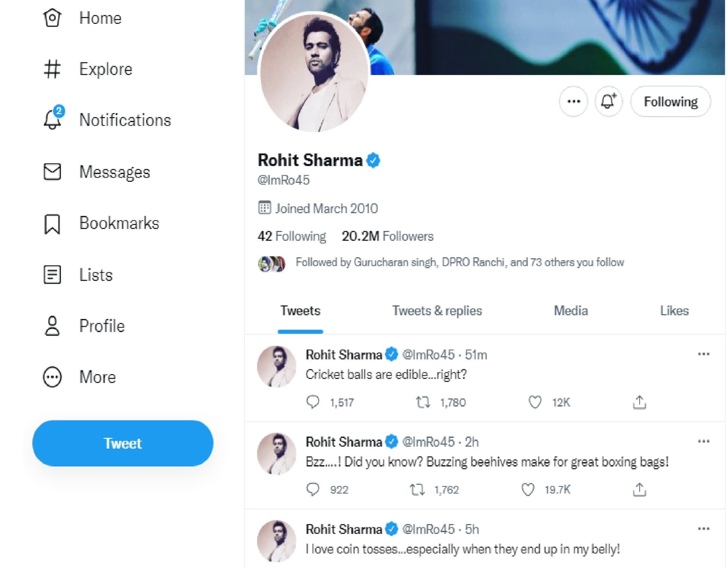
Task: Retweet the buzzing beehives tweet
Action: coord(417,489)
